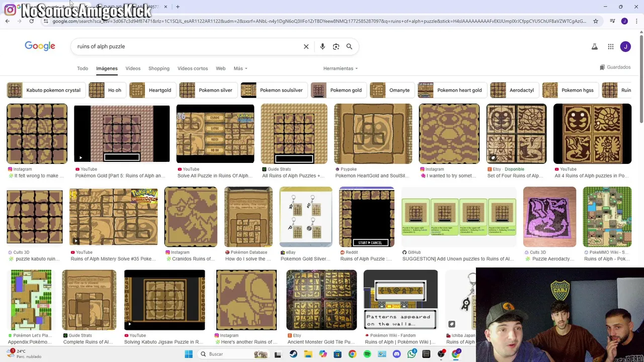Viewport: 644px width, 362px height.
Task: View site information icon in address bar
Action: (x=46, y=21)
